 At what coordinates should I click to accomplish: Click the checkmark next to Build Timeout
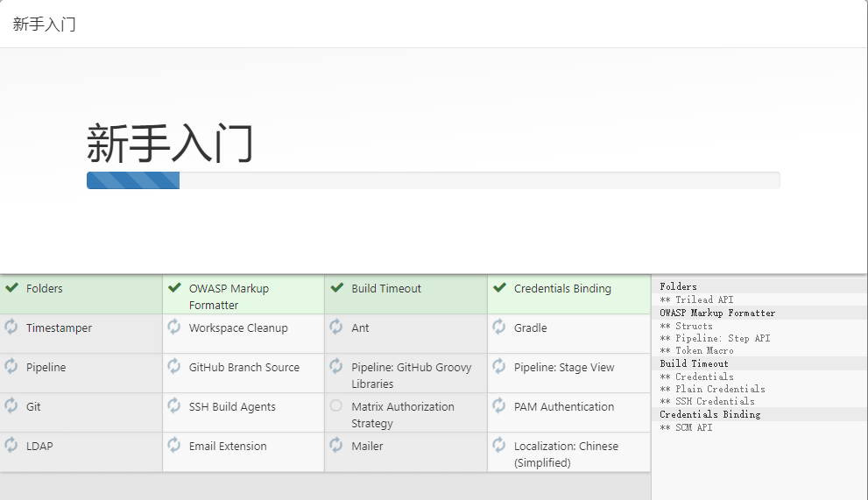[337, 288]
